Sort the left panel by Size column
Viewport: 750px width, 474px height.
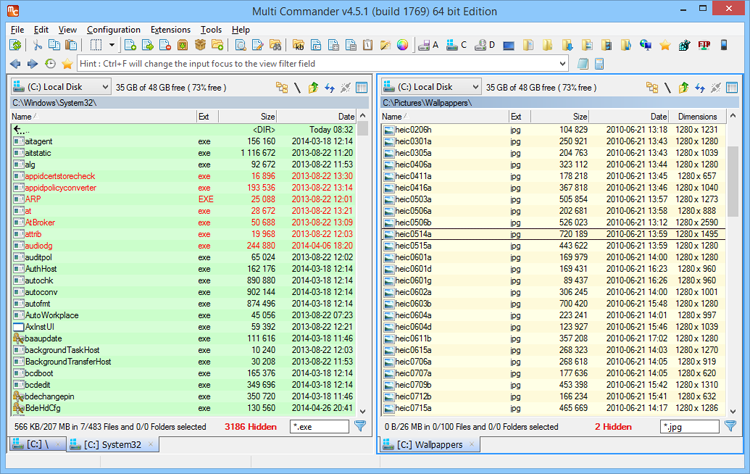pos(269,116)
